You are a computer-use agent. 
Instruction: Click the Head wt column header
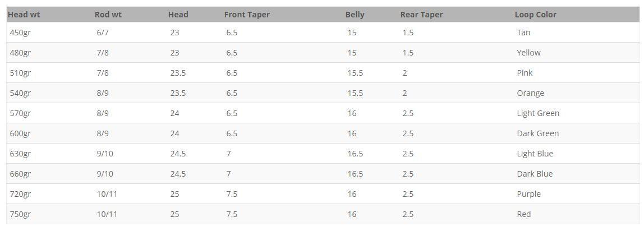tap(24, 15)
